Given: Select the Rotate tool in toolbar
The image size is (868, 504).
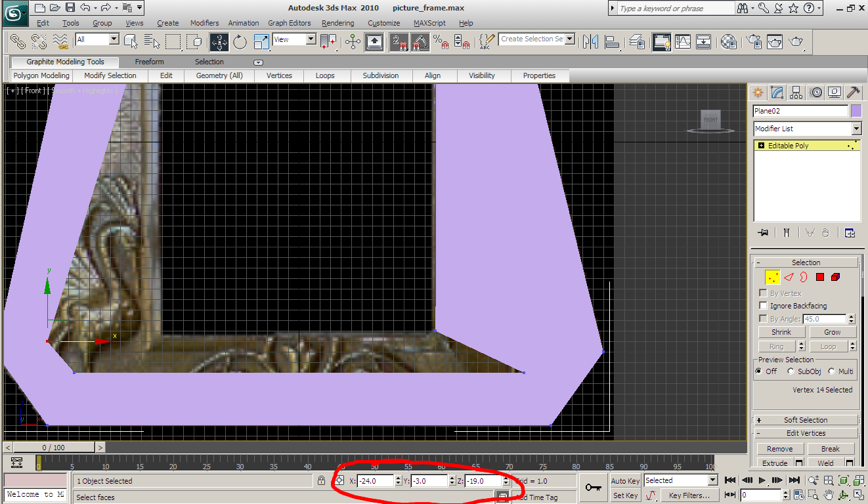Looking at the screenshot, I should [240, 41].
